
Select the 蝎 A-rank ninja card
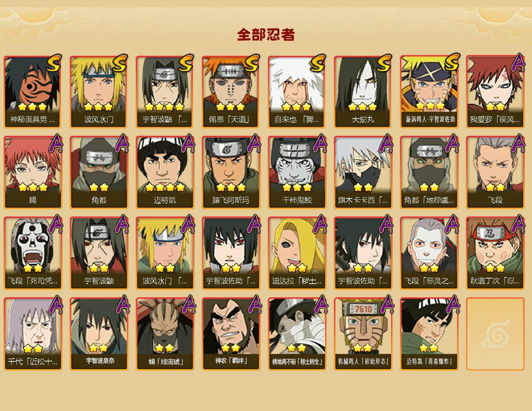(x=33, y=172)
